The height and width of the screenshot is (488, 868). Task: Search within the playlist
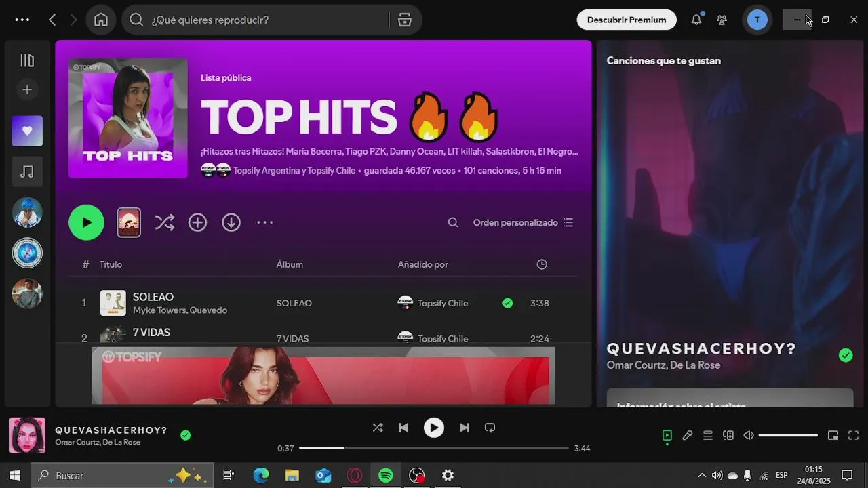tap(453, 222)
